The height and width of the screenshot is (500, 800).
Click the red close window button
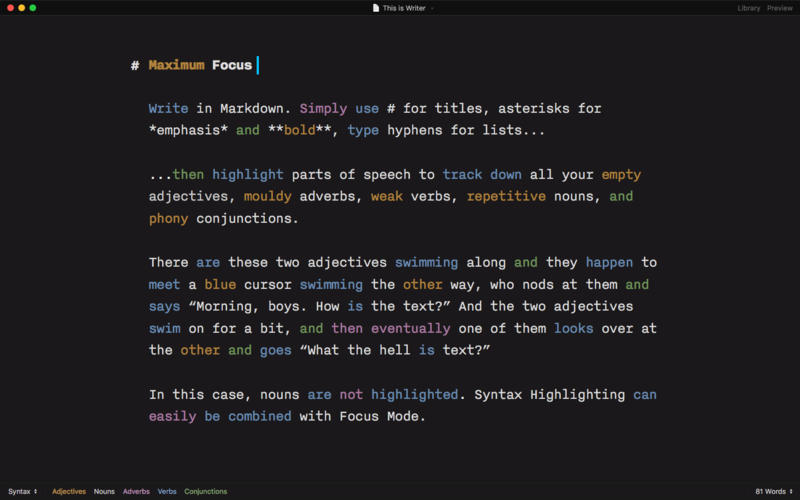tap(10, 8)
